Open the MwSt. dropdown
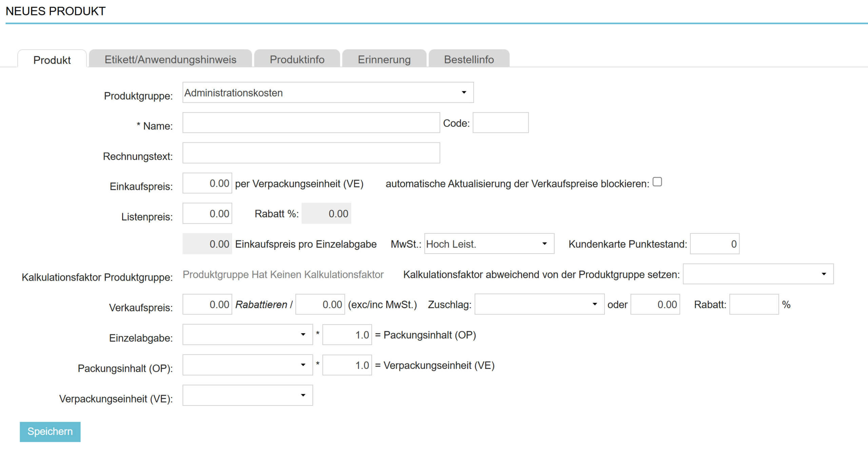Viewport: 868px width, 456px height. [489, 244]
